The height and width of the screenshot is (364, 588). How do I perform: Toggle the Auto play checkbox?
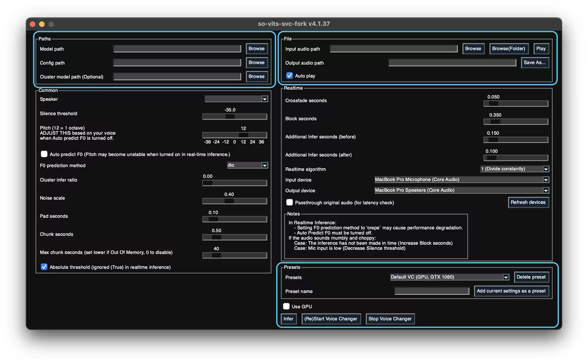[290, 76]
